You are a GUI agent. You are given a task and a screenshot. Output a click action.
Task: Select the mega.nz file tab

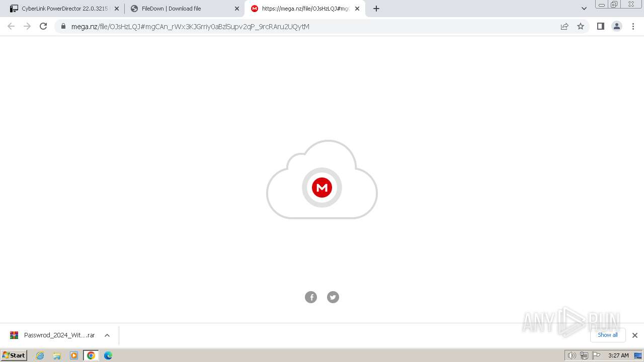[x=304, y=9]
